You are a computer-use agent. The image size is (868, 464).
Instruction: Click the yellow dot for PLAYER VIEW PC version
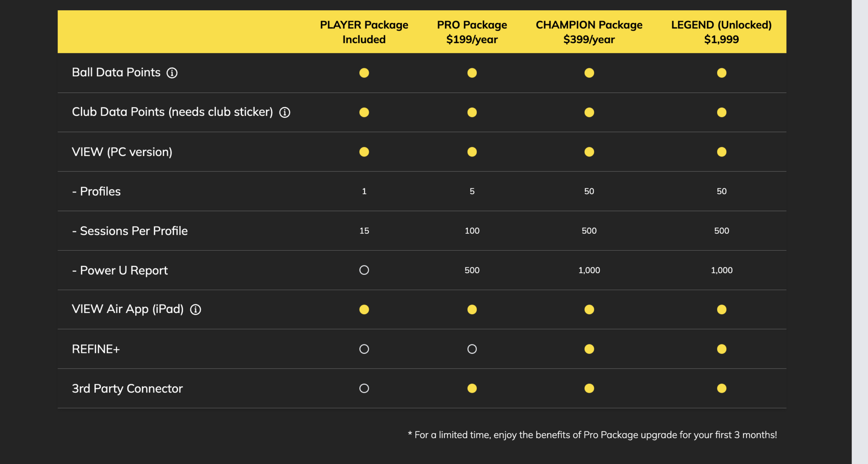[x=364, y=152]
